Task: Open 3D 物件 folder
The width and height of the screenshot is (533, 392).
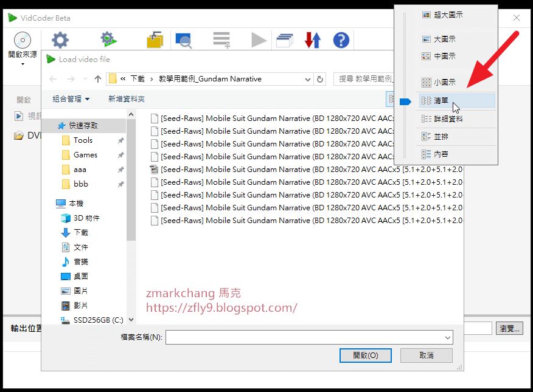Action: 86,218
